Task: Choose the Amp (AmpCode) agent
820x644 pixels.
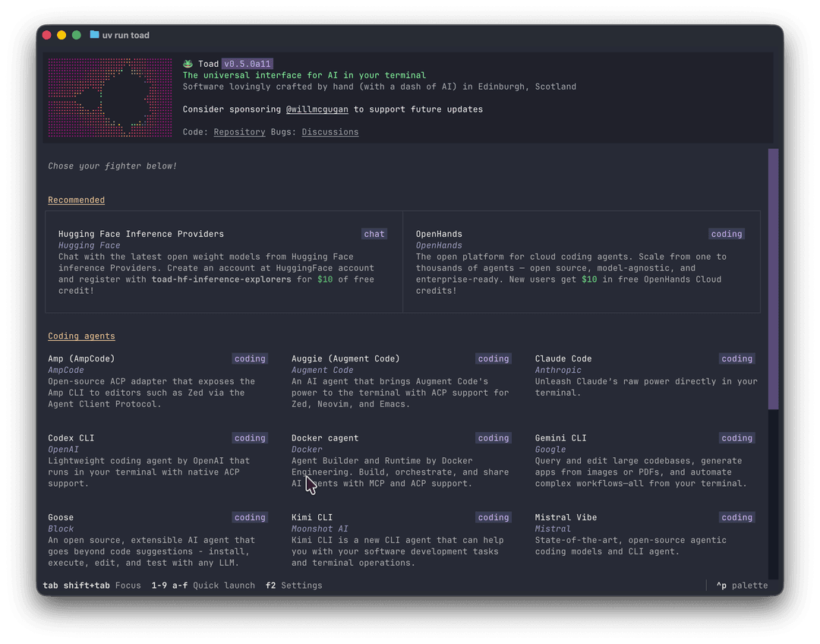Action: tap(158, 381)
